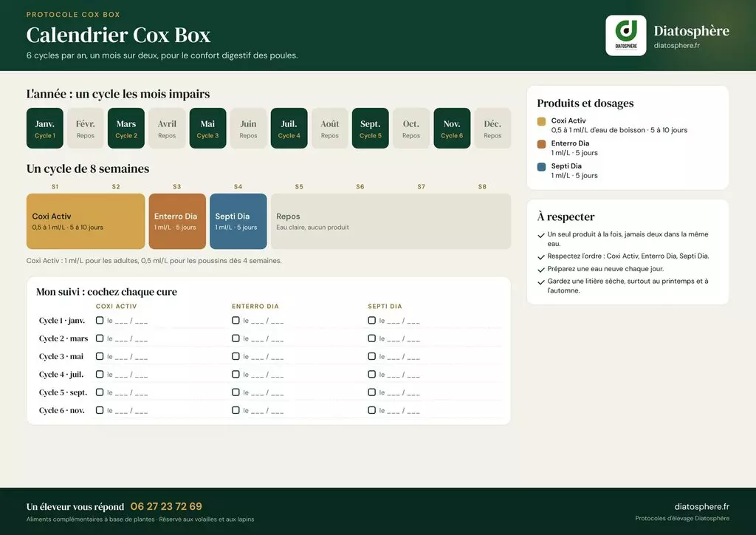Click Coxi Activ date field for Cycle 1 janv.
Viewport: 756px width, 535px height.
pyautogui.click(x=127, y=321)
